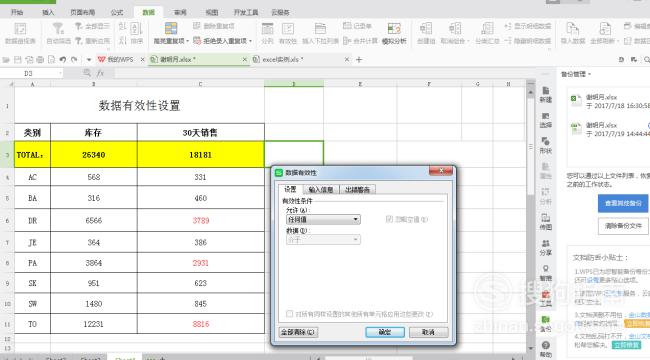Click 分类汇总 subtotal icon

[x=487, y=29]
